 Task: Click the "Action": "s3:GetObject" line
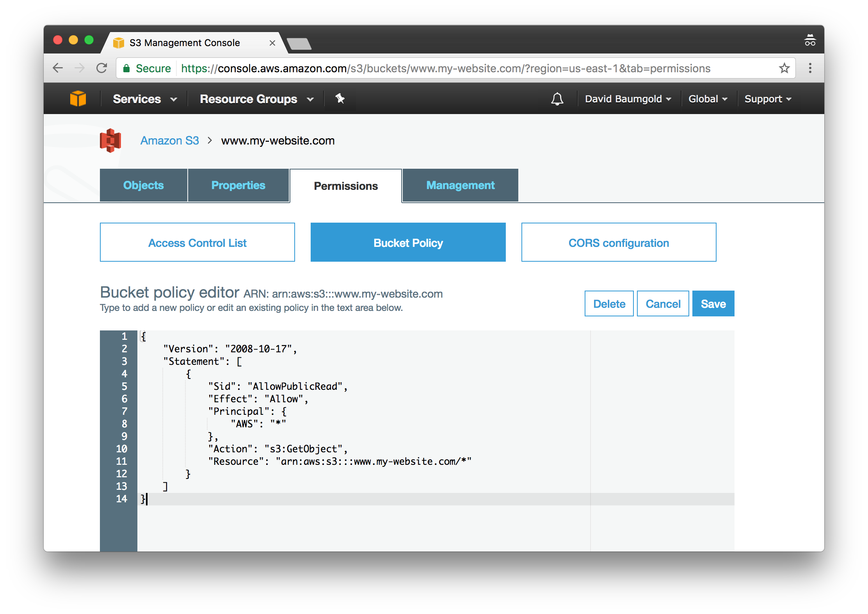tap(278, 449)
